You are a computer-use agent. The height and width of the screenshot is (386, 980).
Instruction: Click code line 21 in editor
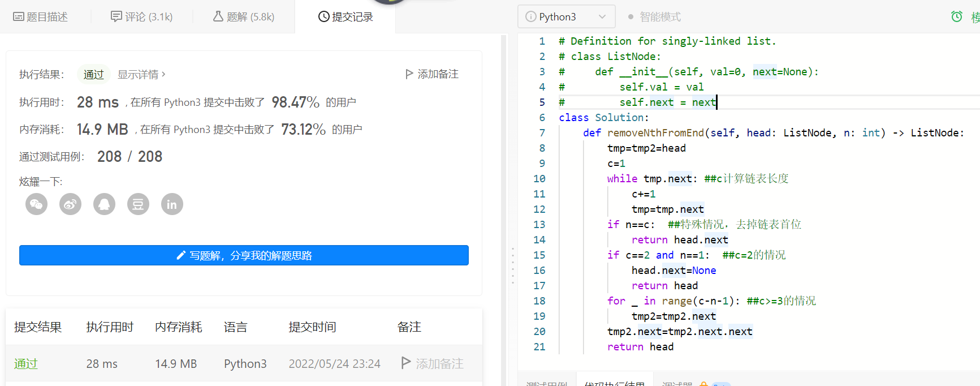(640, 347)
